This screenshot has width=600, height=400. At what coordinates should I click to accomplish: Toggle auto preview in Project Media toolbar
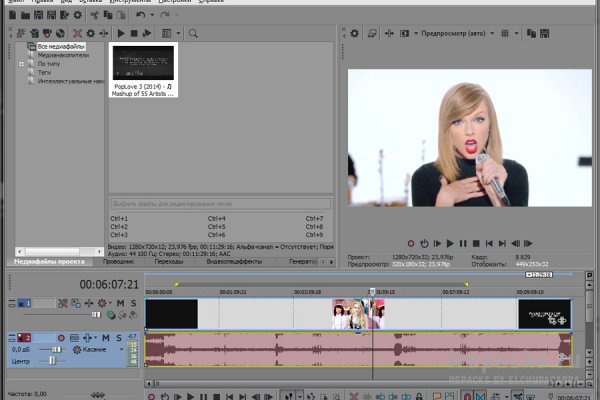pyautogui.click(x=147, y=33)
